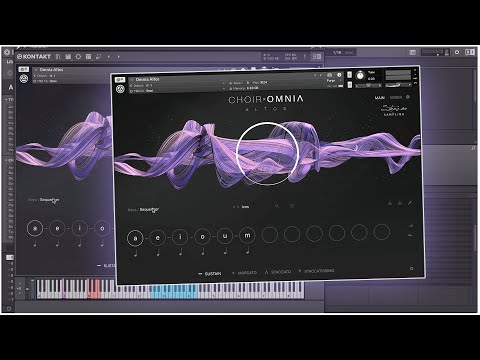Image resolution: width=480 pixels, height=360 pixels.
Task: Open the Purge dropdown
Action: 334,81
